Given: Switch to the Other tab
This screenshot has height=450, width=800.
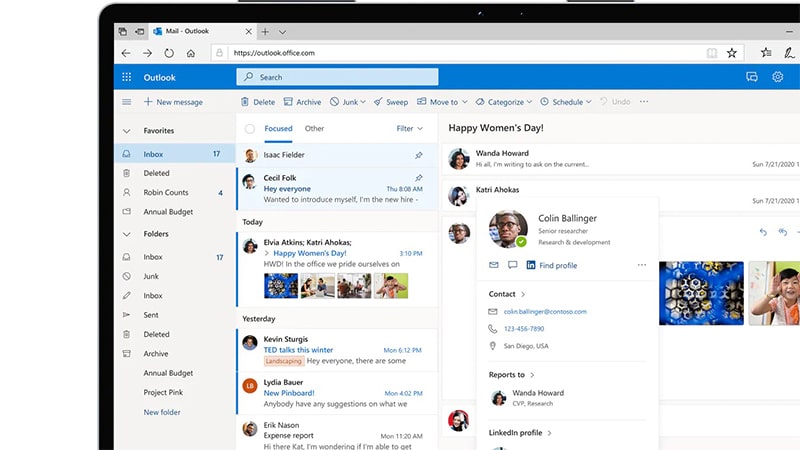Looking at the screenshot, I should pos(314,129).
